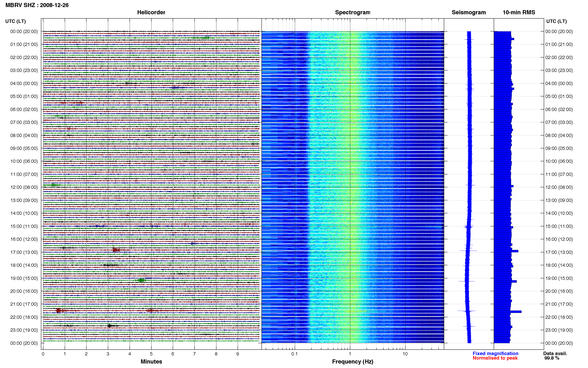This screenshot has height=368, width=588.
Task: Click the longest RMS bar near 21:30
Action: [507, 312]
